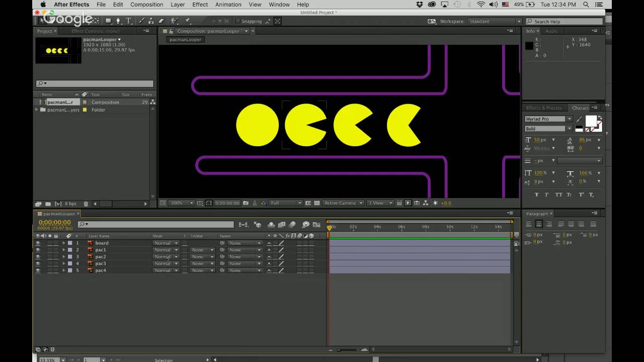Create a new folder in Project panel
The height and width of the screenshot is (362, 644).
point(48,204)
